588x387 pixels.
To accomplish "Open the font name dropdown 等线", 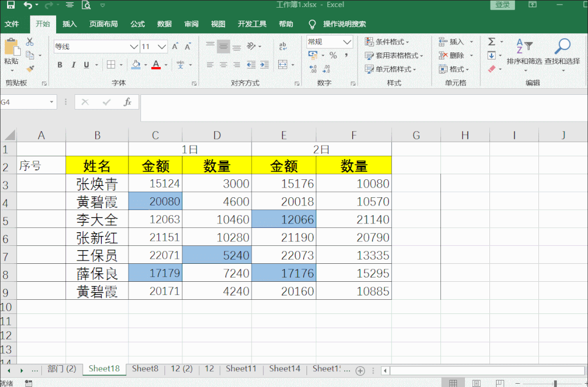I will (134, 46).
